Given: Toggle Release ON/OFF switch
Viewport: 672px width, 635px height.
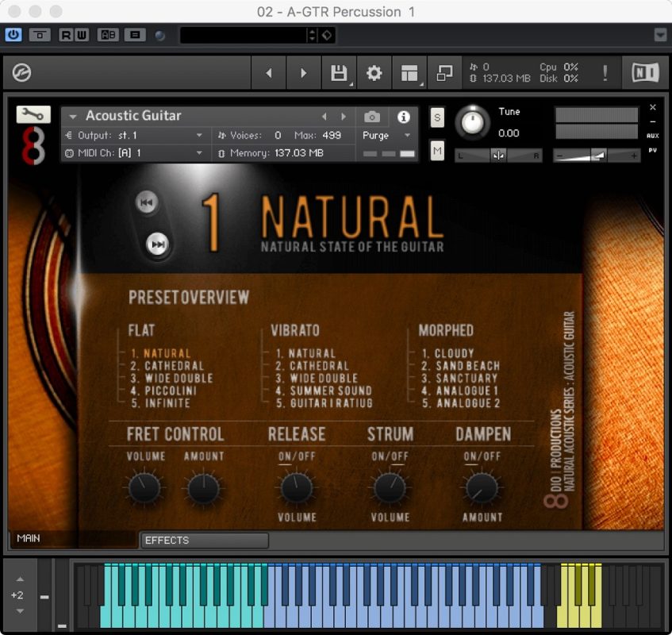Looking at the screenshot, I should click(x=297, y=458).
